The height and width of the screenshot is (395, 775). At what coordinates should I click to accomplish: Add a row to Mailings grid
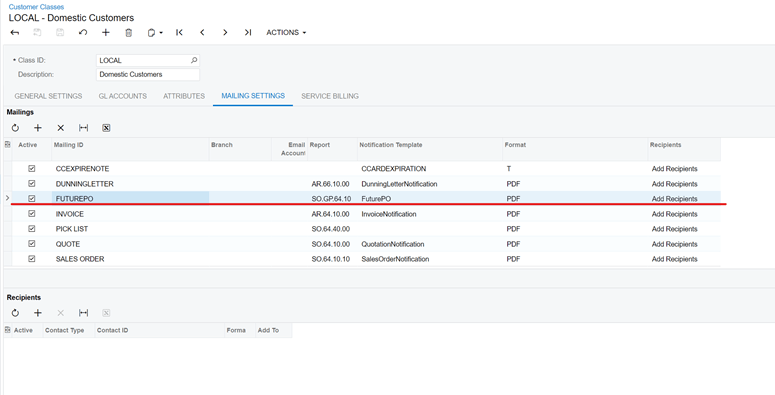click(38, 128)
